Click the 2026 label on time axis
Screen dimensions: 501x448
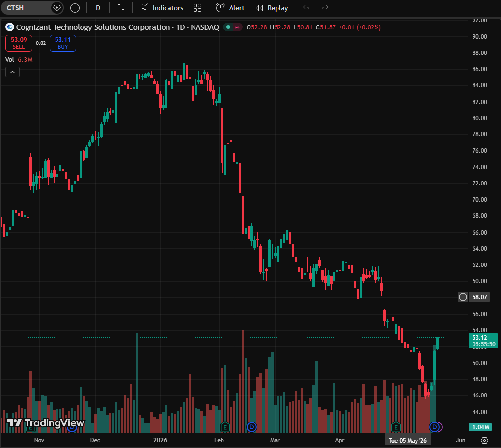[160, 440]
